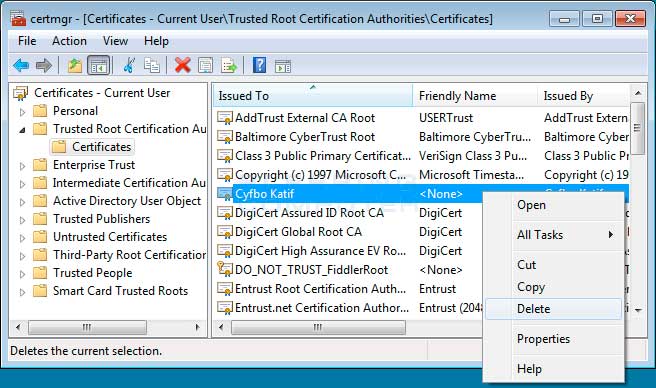Expand the Enterprise Trust tree node
The height and width of the screenshot is (388, 656).
[23, 166]
